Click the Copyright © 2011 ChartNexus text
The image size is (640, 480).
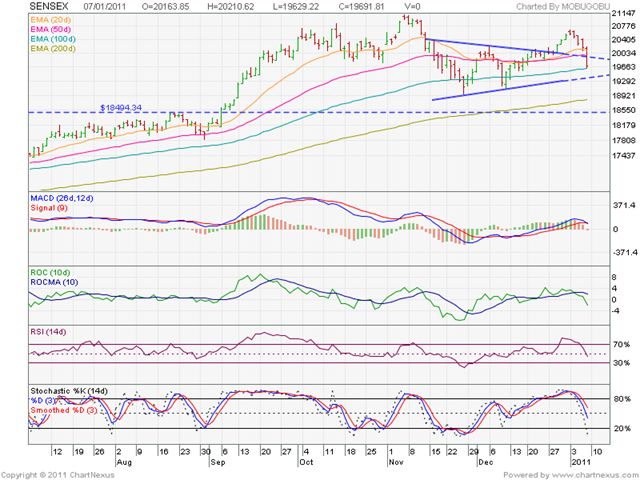(58, 475)
